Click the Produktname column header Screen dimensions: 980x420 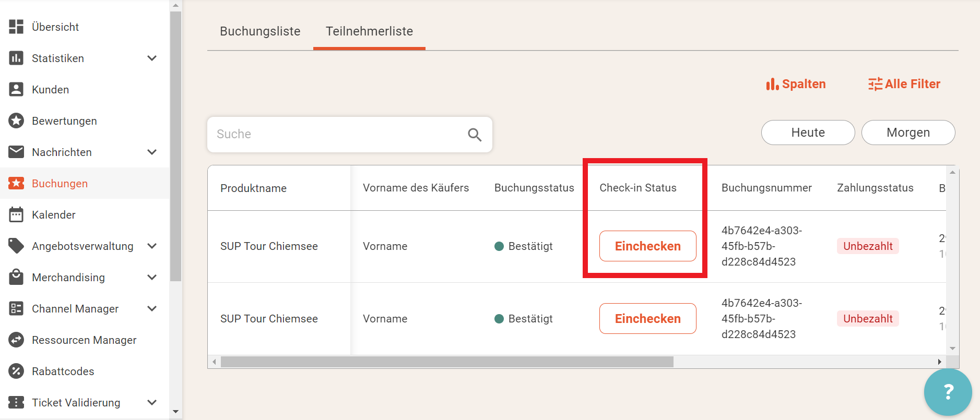tap(253, 188)
